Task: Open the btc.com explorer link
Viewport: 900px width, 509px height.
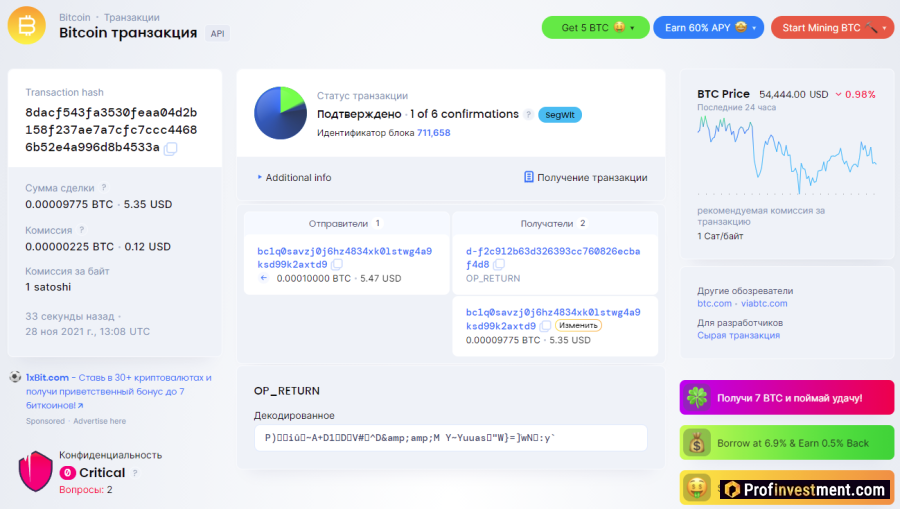Action: [x=714, y=304]
